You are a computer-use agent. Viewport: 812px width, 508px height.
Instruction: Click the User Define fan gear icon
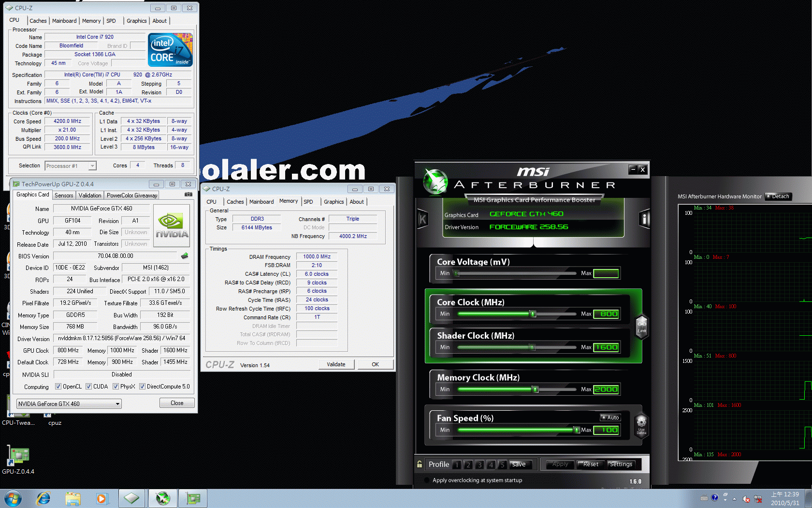641,424
